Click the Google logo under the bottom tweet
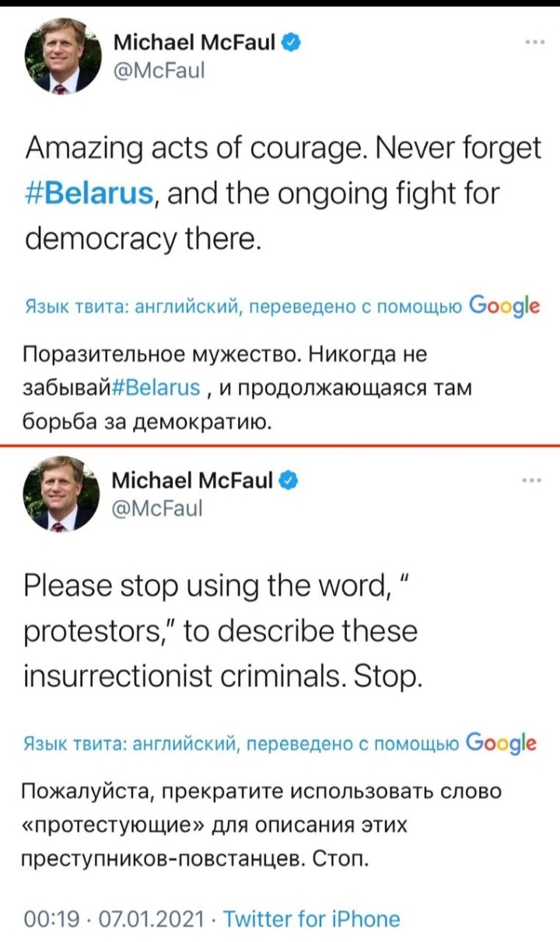 point(502,741)
